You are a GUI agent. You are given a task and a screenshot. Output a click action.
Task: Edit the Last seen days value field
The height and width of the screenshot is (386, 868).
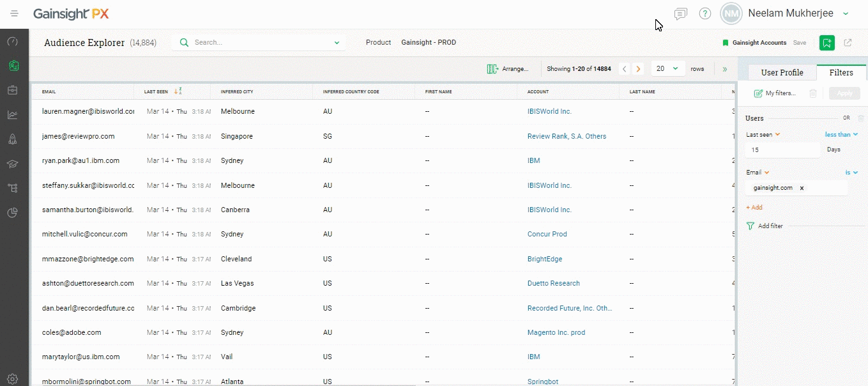click(x=783, y=150)
